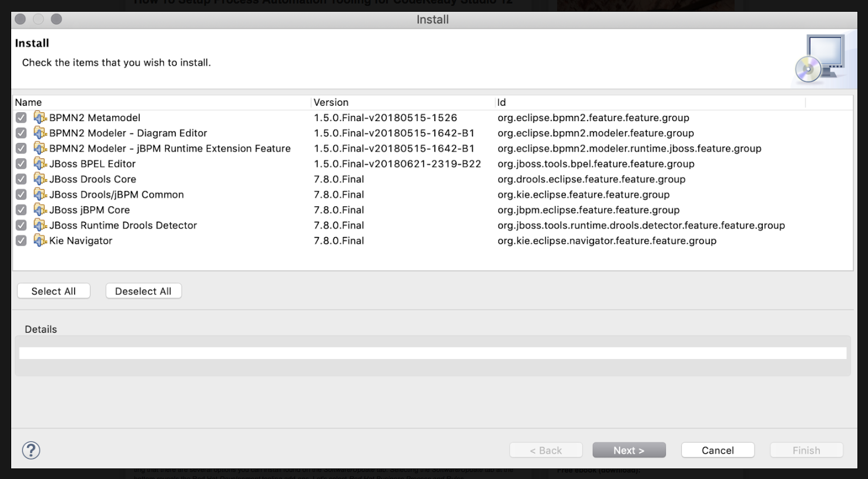The image size is (868, 479).
Task: Click id org.kie.eclipse.navigator.feature.feature.group
Action: click(607, 240)
